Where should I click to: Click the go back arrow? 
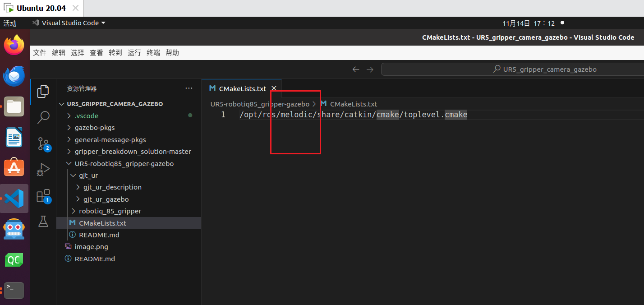point(355,69)
